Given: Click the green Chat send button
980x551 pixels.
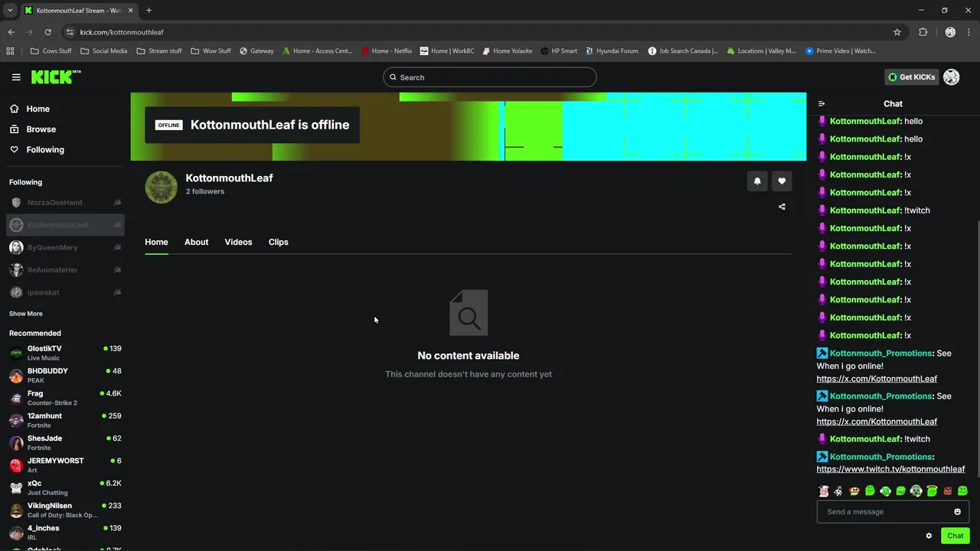Looking at the screenshot, I should tap(955, 536).
